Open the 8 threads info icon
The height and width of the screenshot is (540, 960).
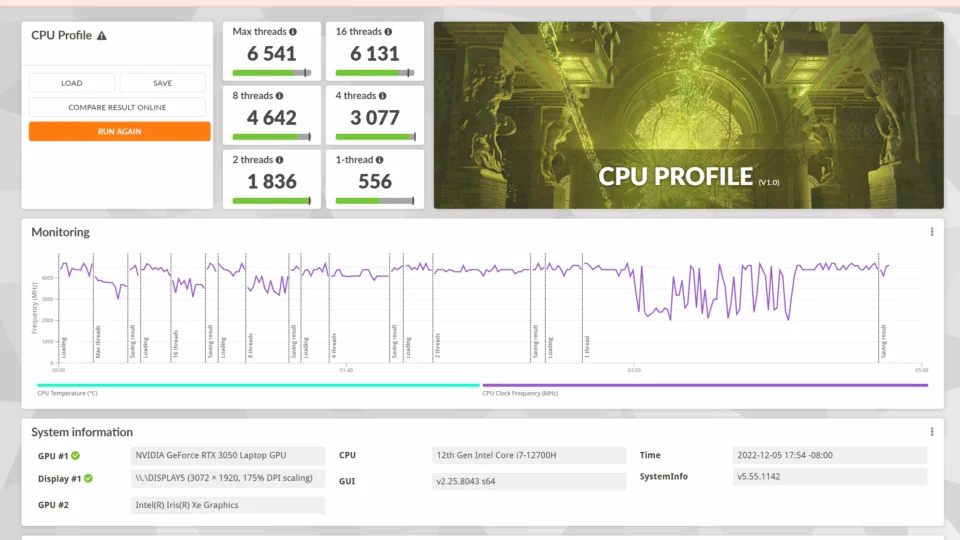279,96
